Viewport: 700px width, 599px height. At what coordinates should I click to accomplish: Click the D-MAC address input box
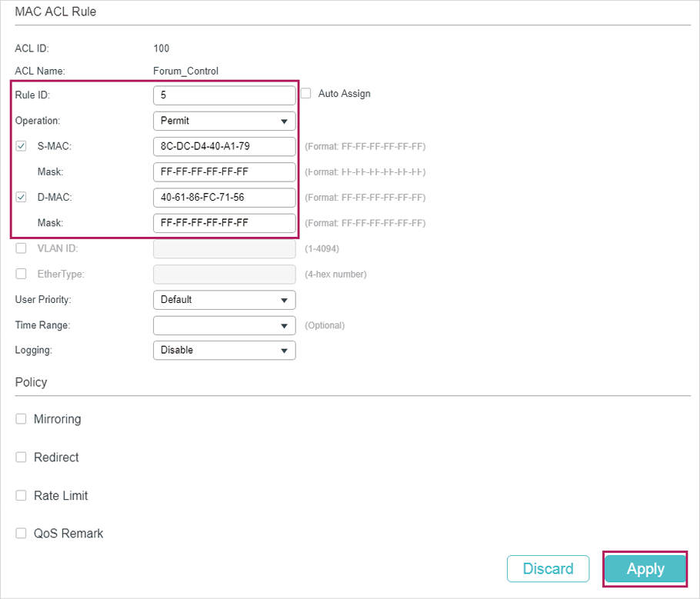(224, 198)
